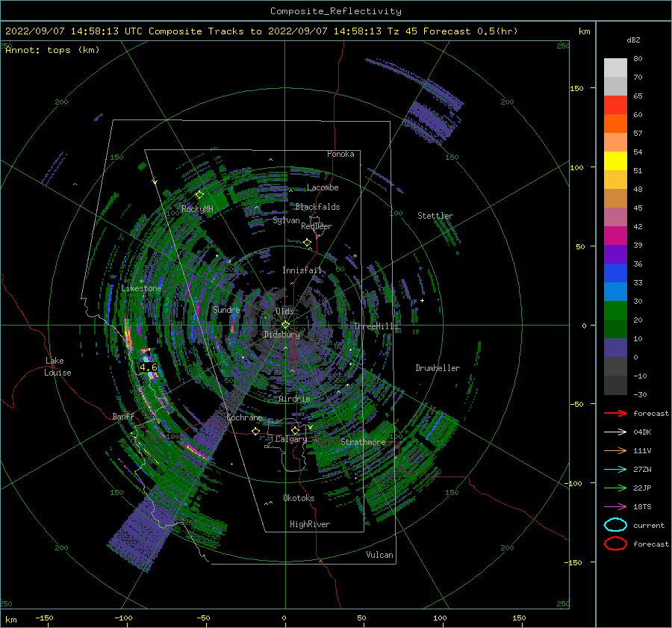Click the Innisfail city label
The image size is (672, 628).
302,270
